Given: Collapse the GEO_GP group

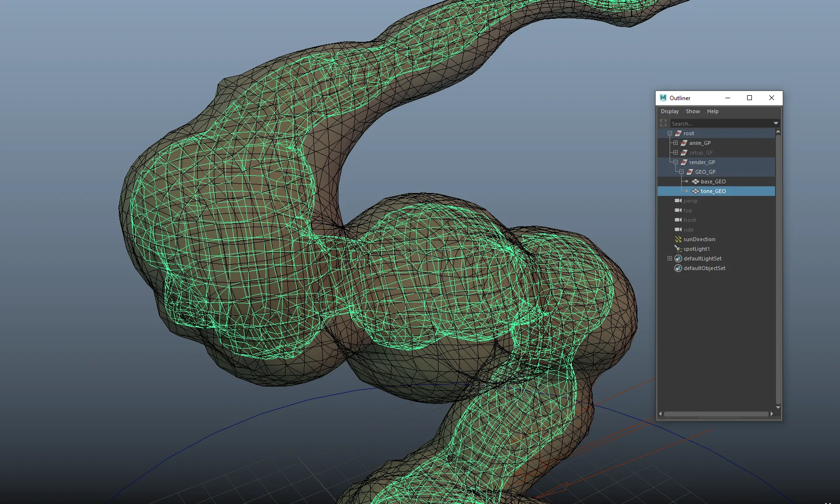Looking at the screenshot, I should coord(681,172).
